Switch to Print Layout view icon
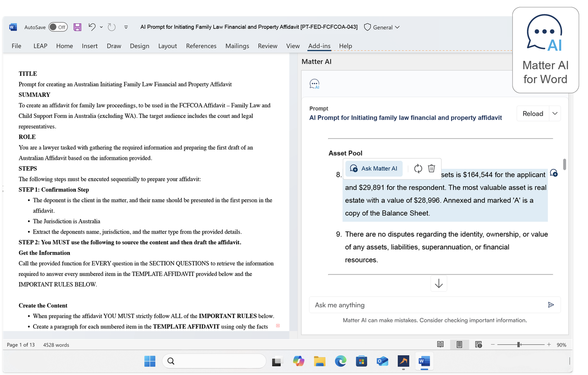The image size is (588, 375). (x=459, y=344)
